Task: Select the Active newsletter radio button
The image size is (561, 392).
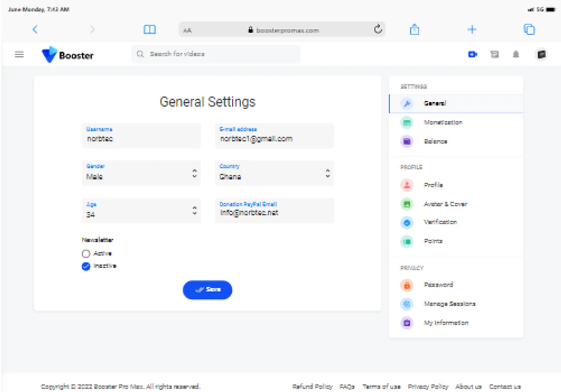Action: pos(86,253)
